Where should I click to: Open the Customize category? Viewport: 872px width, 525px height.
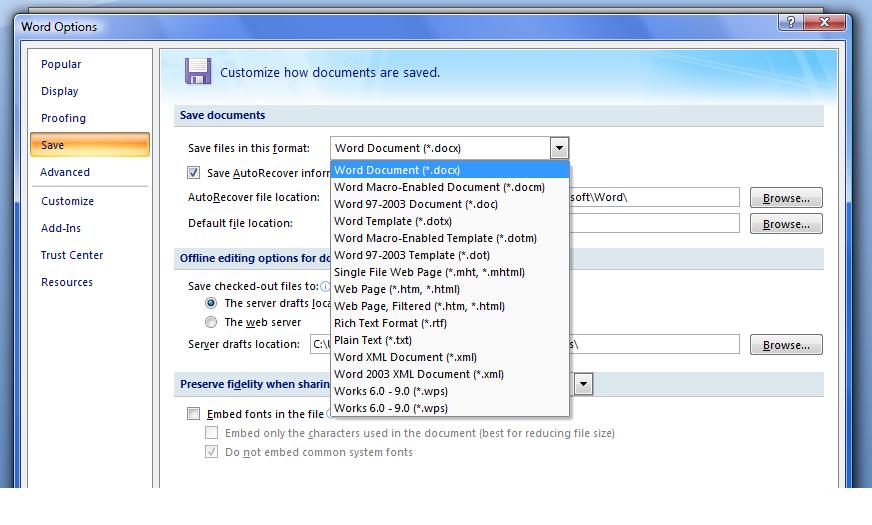67,201
